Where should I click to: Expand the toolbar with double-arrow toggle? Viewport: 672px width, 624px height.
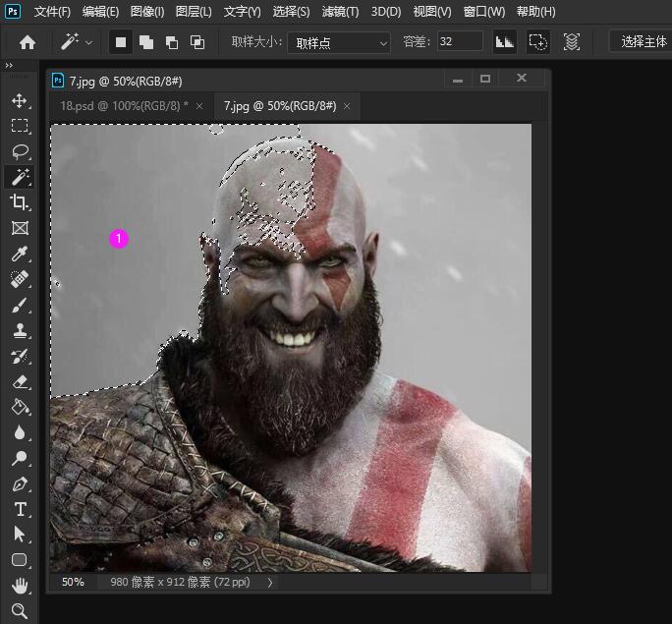[9, 66]
